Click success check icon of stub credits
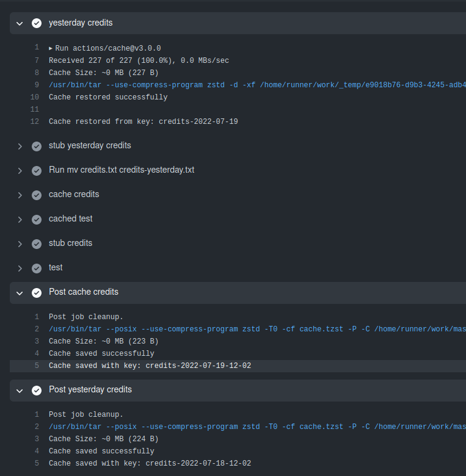Screen dimensions: 466x476 (x=37, y=244)
